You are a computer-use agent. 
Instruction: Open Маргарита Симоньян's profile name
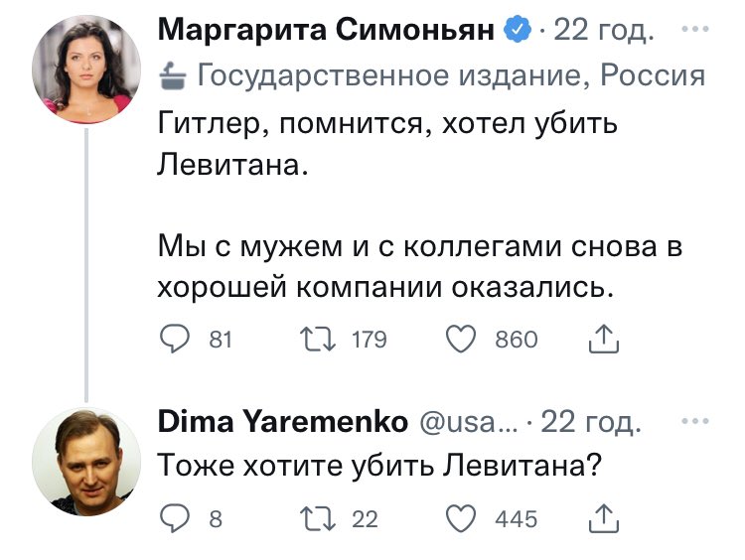pos(326,31)
